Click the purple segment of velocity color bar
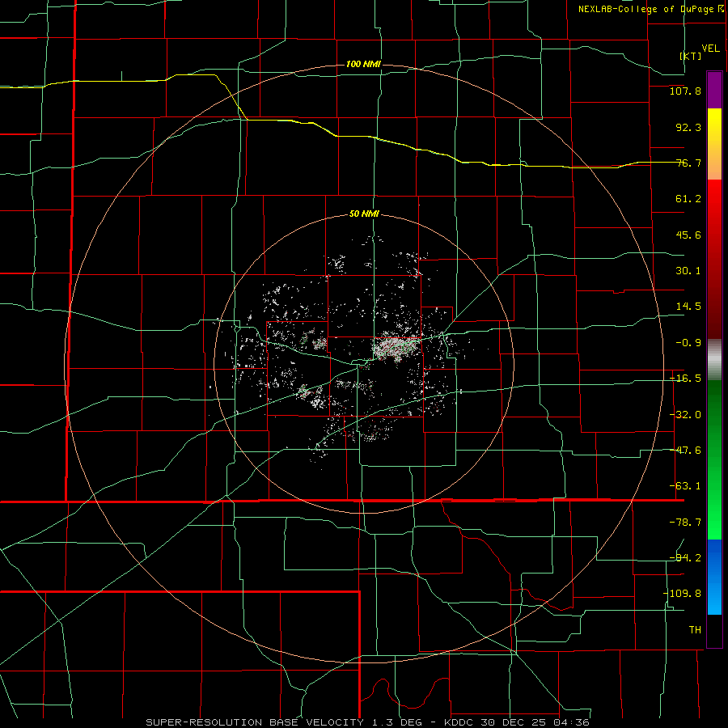 tap(714, 90)
